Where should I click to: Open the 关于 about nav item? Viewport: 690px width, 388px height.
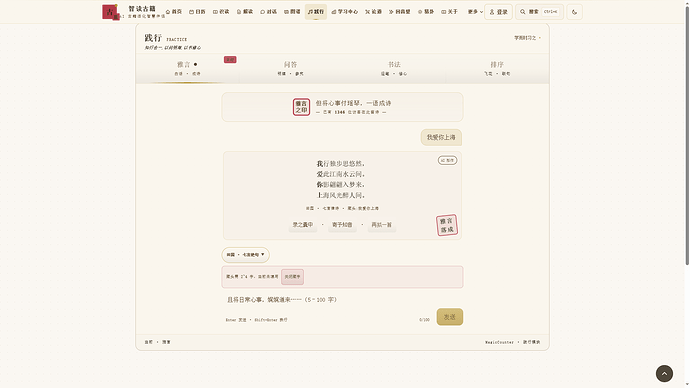tap(450, 12)
